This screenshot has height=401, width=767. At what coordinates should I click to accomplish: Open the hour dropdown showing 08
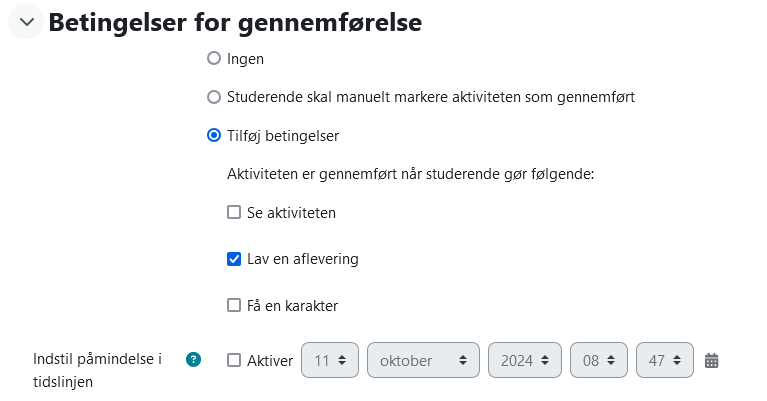(599, 360)
